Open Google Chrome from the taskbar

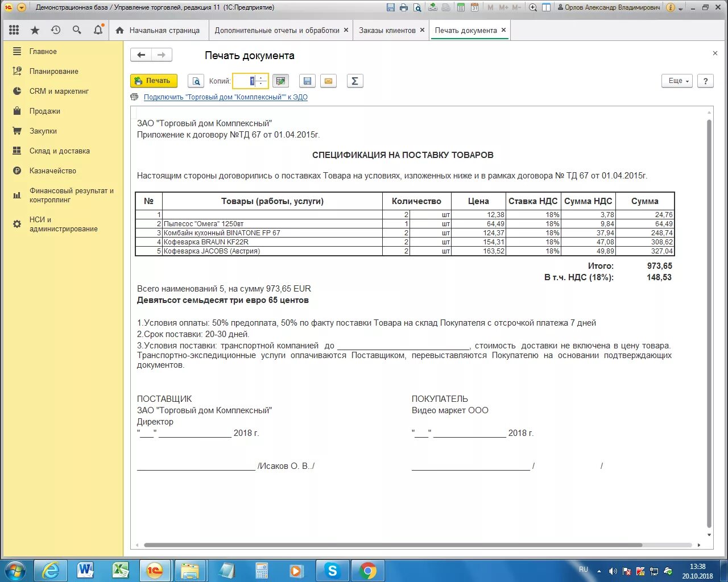(x=367, y=571)
